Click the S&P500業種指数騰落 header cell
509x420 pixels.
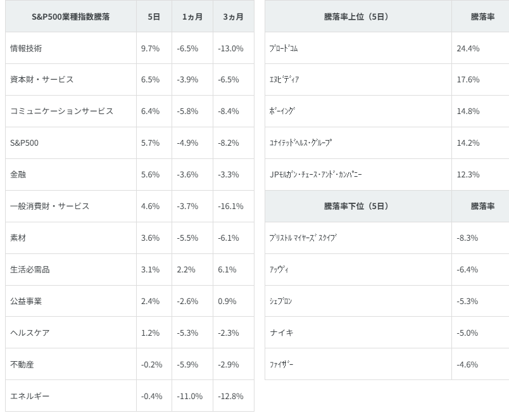(70, 17)
